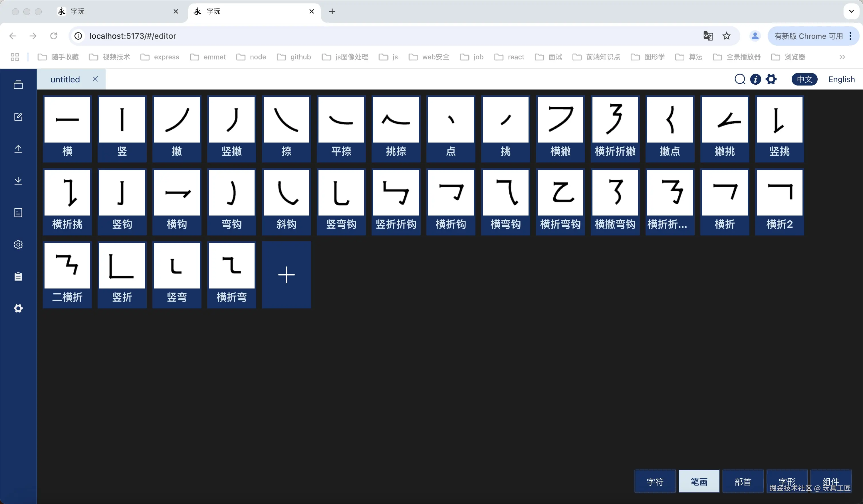Close the untitled project tab
This screenshot has height=504, width=863.
[95, 79]
